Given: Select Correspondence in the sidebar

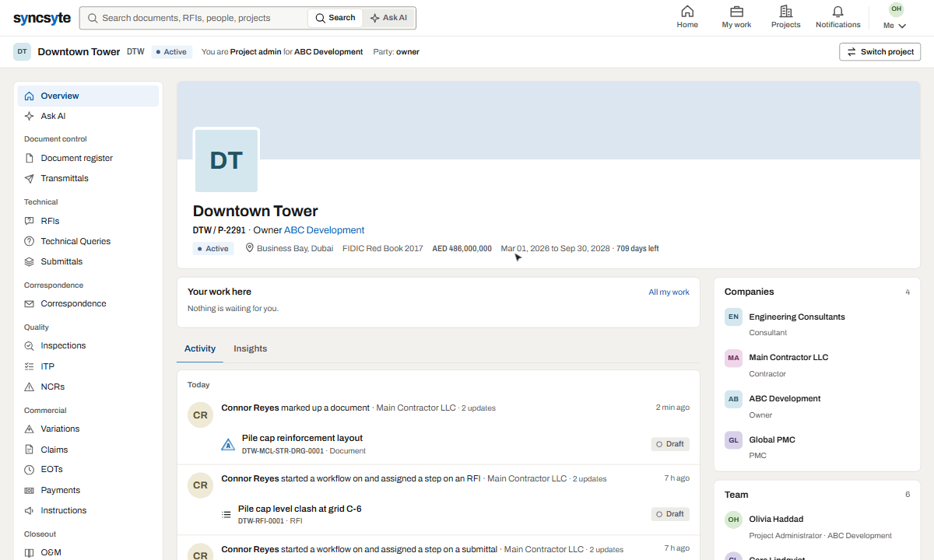Looking at the screenshot, I should click(x=88, y=303).
